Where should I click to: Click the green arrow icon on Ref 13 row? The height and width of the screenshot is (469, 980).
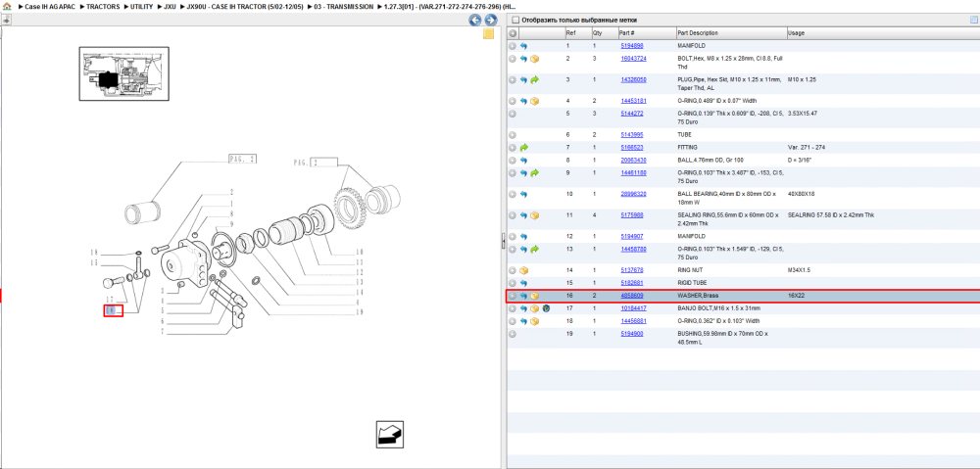click(534, 249)
